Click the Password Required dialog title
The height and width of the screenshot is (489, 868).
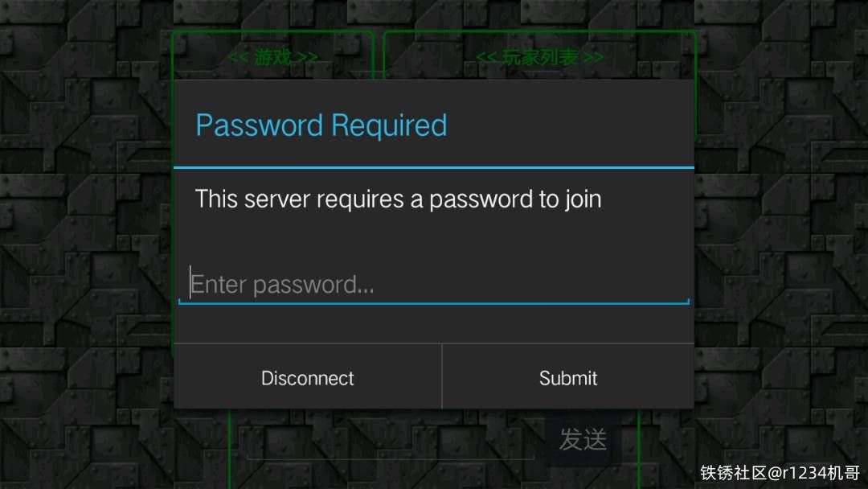click(x=321, y=125)
